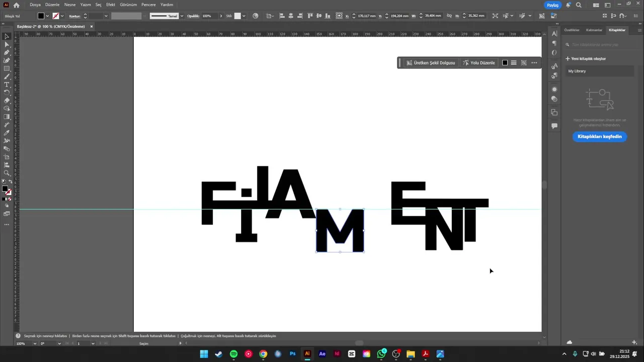
Task: Open the stroke color dropdown in control bar
Action: point(62,16)
